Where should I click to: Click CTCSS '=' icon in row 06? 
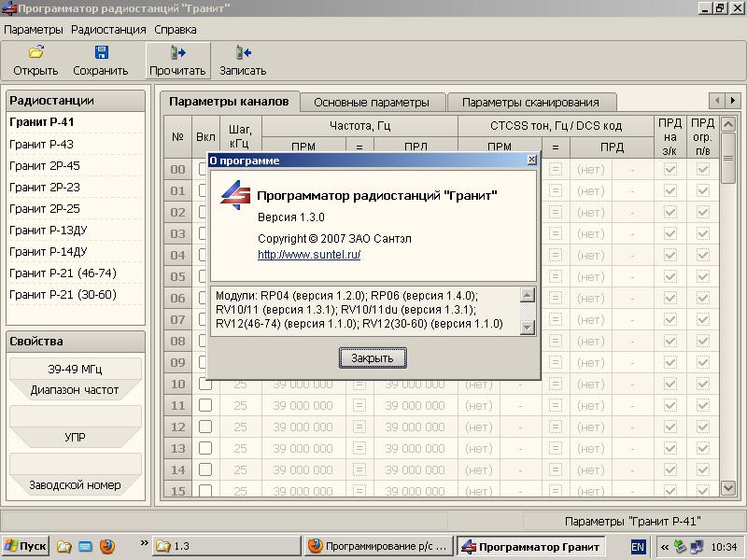pyautogui.click(x=556, y=298)
